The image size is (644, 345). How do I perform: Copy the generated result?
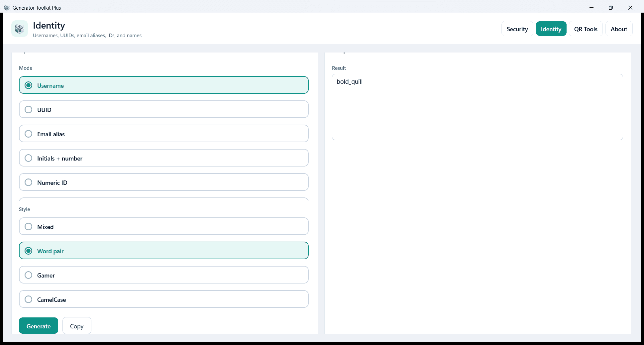pyautogui.click(x=77, y=326)
